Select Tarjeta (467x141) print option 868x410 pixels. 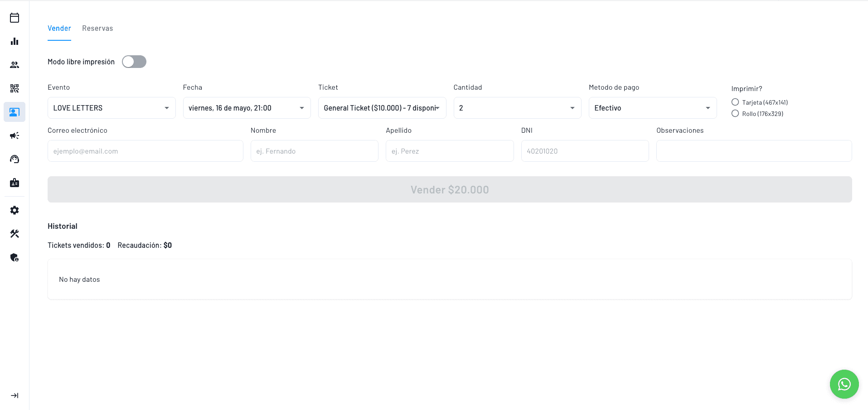[735, 102]
